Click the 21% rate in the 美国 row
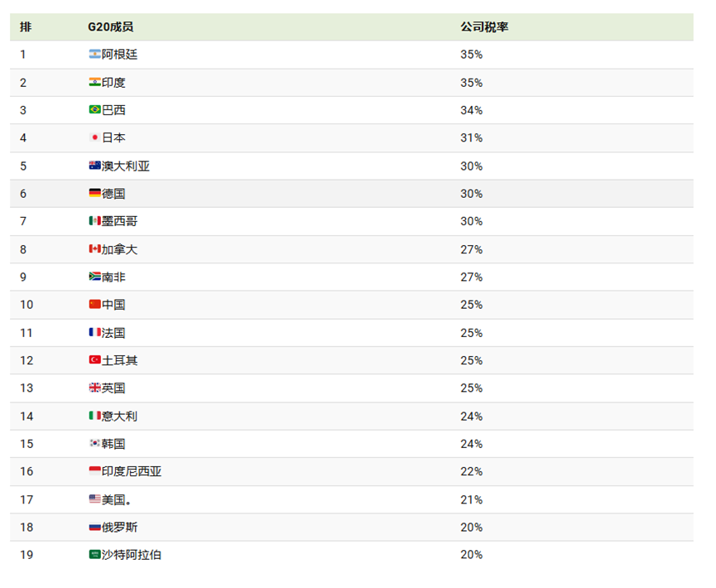 [471, 500]
